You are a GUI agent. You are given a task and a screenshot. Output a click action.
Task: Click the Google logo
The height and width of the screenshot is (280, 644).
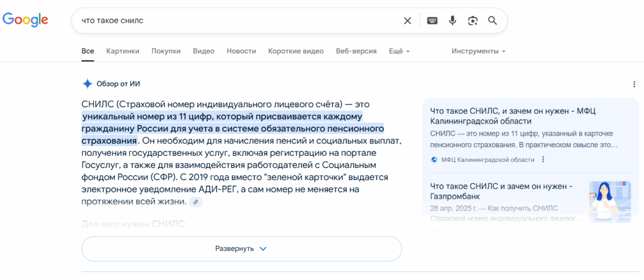pos(25,20)
